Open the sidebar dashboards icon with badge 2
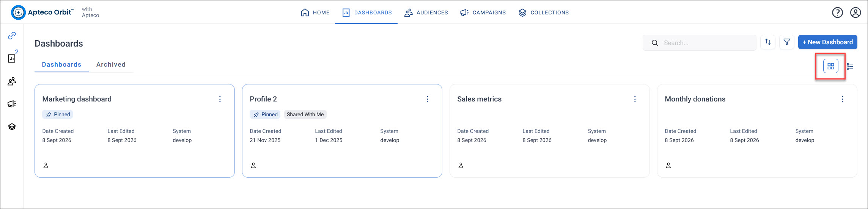The width and height of the screenshot is (868, 209). pyautogui.click(x=12, y=58)
